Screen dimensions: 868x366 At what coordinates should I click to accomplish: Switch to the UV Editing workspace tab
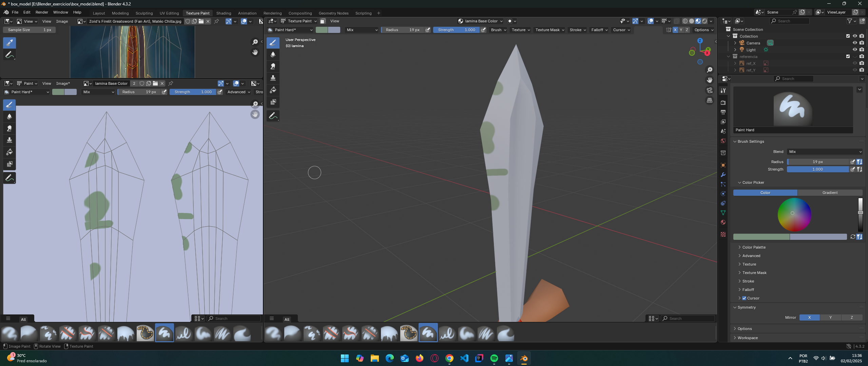tap(169, 13)
